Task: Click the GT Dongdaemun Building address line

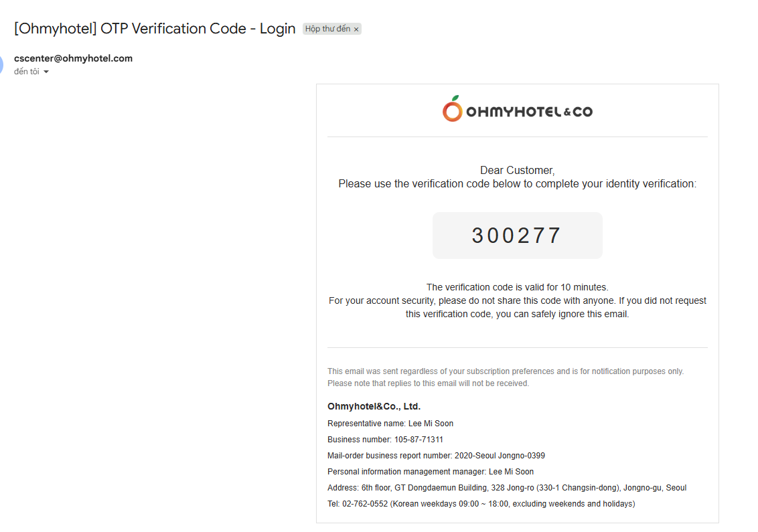Action: 507,488
